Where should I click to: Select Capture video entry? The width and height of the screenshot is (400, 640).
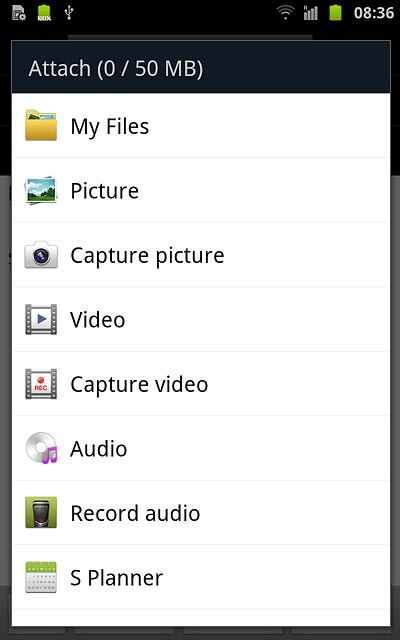point(201,384)
